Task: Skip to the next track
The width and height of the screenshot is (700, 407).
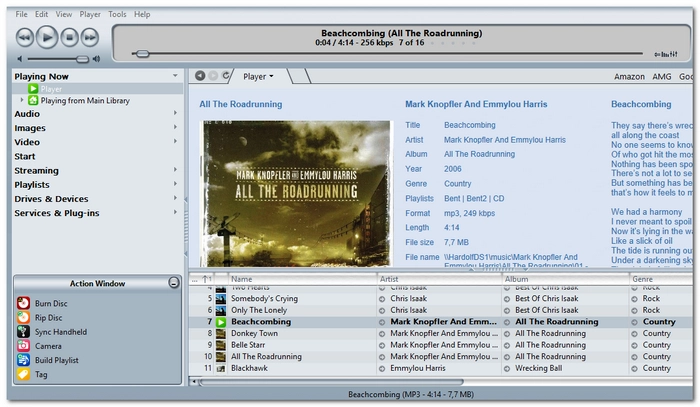Action: pos(90,37)
